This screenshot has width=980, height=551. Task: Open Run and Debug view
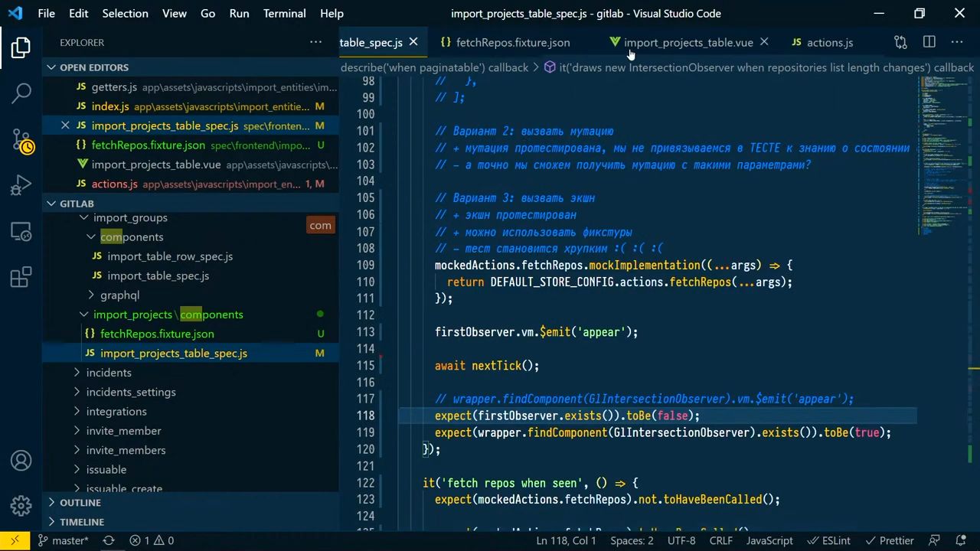tap(21, 185)
